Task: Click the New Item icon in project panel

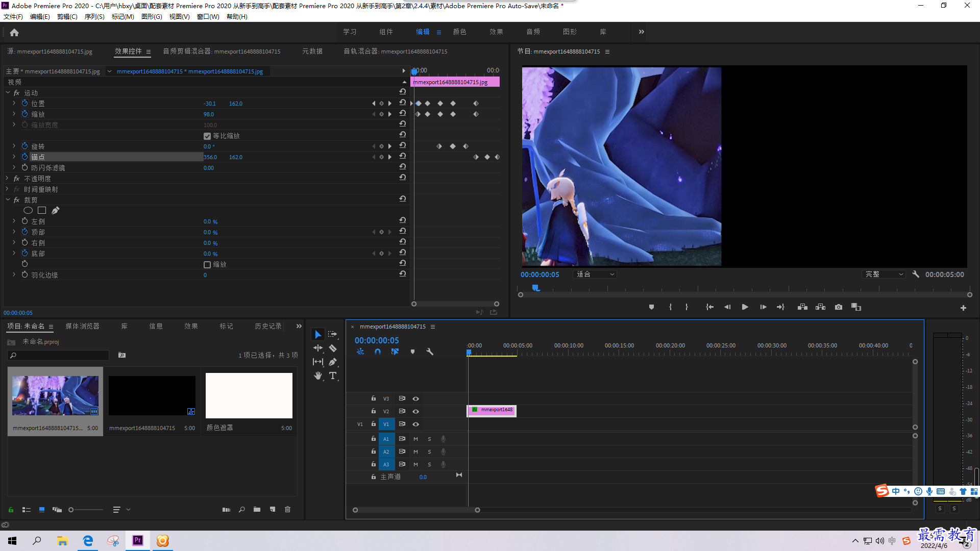Action: tap(273, 509)
